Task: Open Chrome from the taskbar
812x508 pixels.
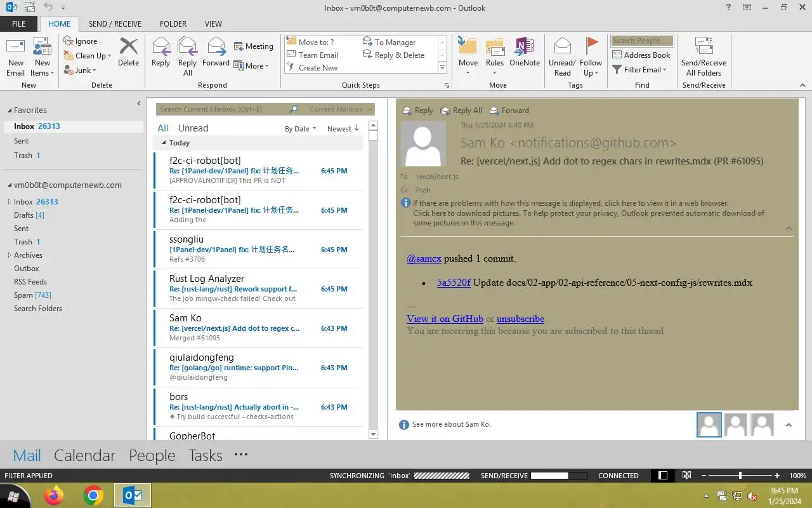Action: [x=93, y=495]
